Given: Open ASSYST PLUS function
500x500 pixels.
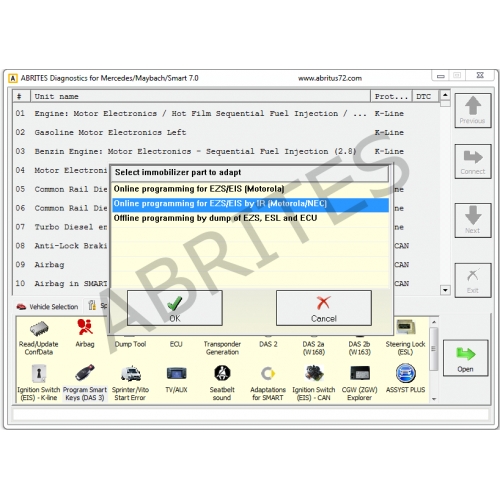Looking at the screenshot, I should coord(405,379).
